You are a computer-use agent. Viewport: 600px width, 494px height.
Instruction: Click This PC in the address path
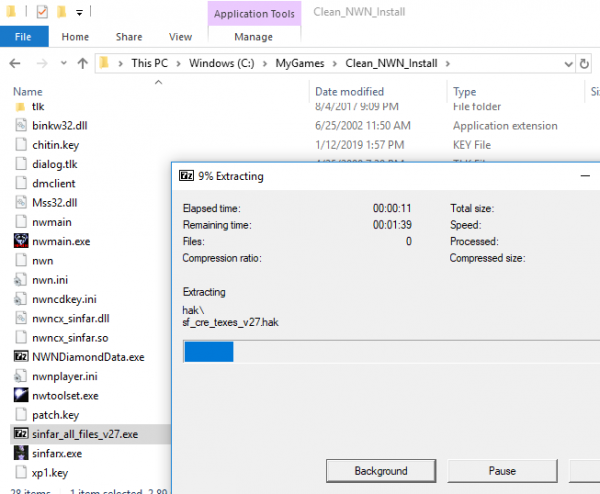coord(150,63)
